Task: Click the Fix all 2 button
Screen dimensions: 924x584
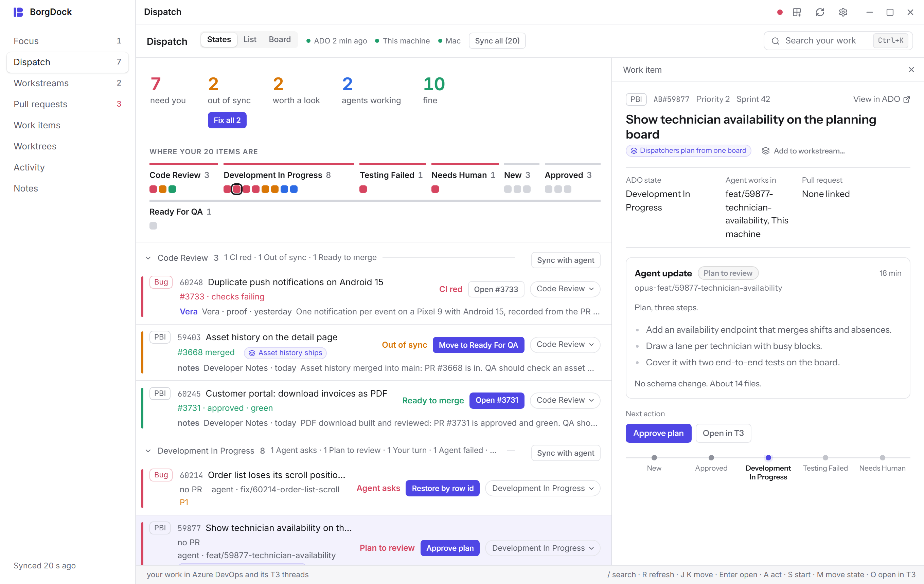Action: (x=227, y=121)
